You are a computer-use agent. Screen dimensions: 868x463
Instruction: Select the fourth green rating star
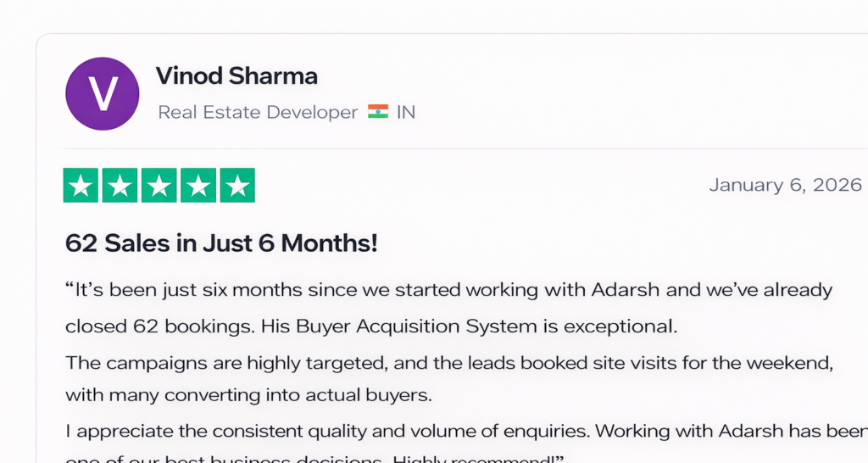coord(198,186)
